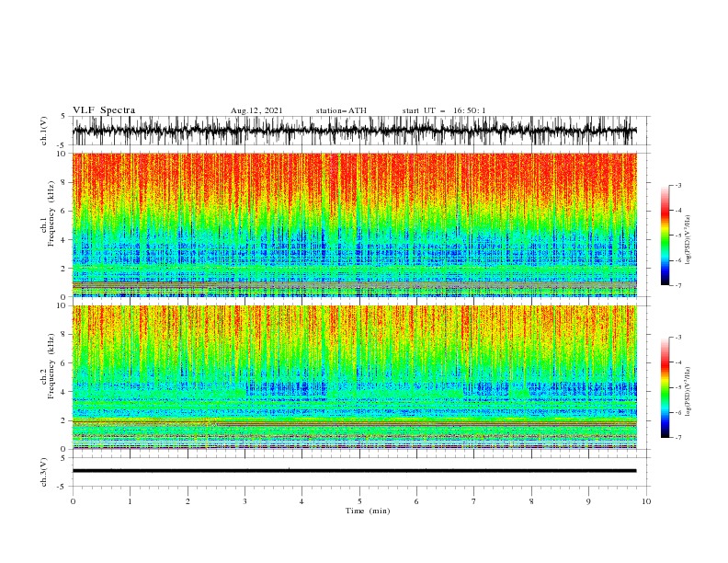Screen dimensions: 728x563
Task: Click time axis tick label "9"
Action: [588, 501]
